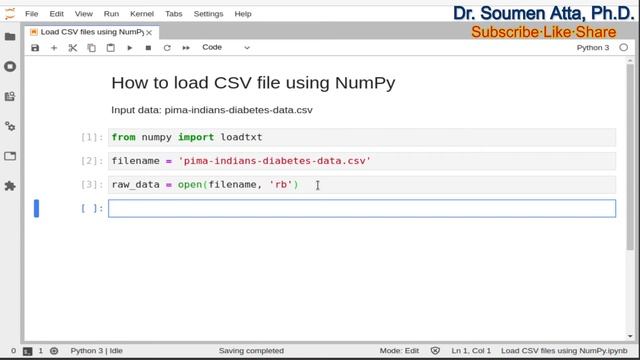Click the [3]: cell prompt label
The width and height of the screenshot is (640, 360).
(92, 184)
